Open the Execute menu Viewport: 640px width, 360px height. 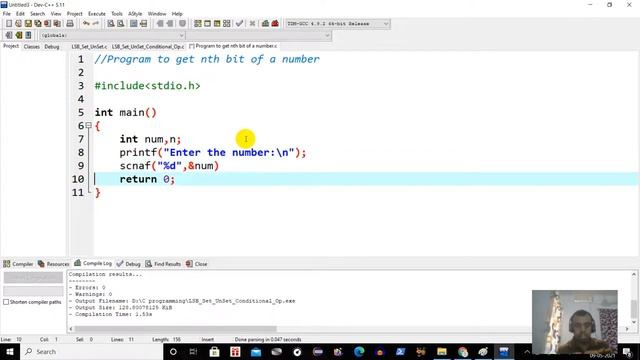coord(97,14)
